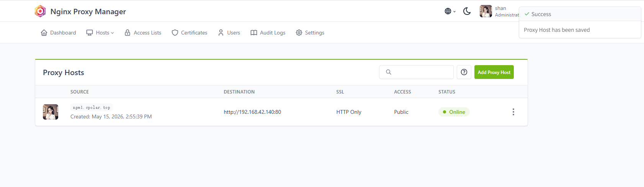
Task: Open the Nginx Proxy Manager title link
Action: [88, 11]
